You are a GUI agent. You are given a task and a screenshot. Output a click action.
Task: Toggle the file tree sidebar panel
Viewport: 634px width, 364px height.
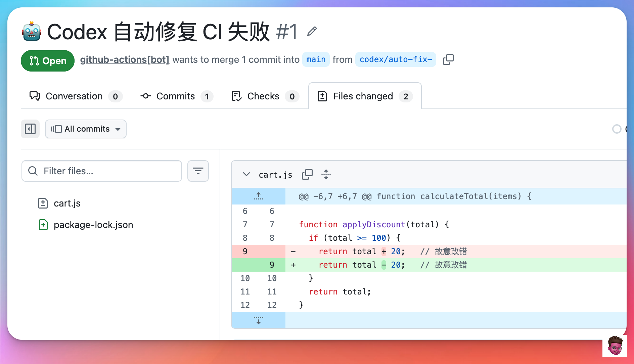click(30, 129)
